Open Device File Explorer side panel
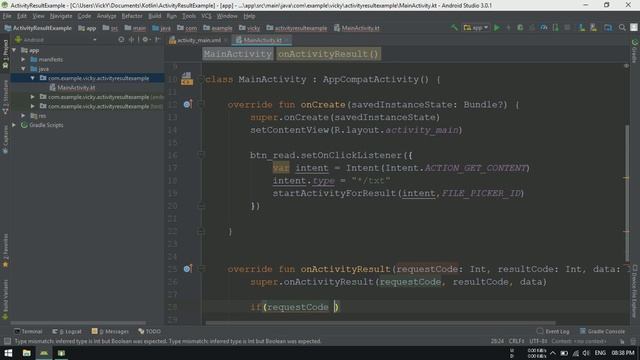Viewport: 640px width, 360px height. (x=635, y=291)
